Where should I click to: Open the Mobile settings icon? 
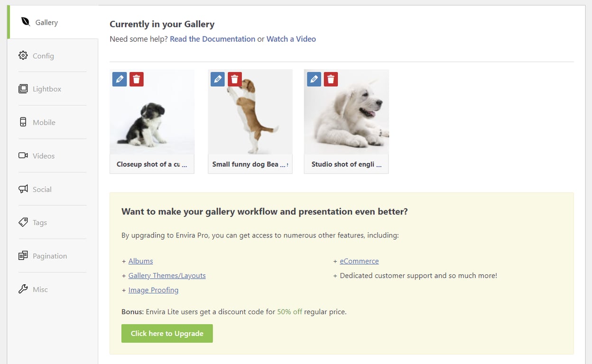(x=23, y=122)
